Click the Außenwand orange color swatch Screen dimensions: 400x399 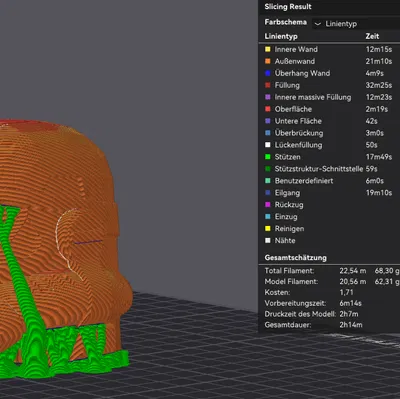[x=268, y=61]
